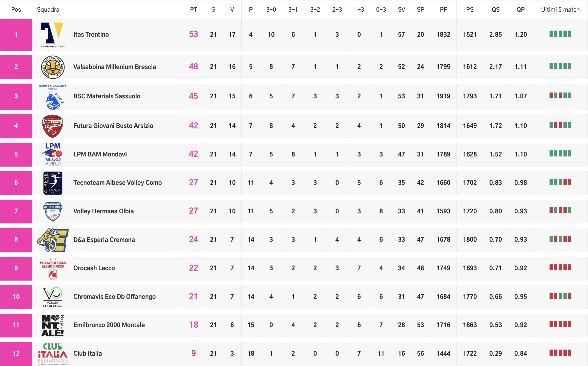Click the Volley Hermaea Olbia shield

click(x=53, y=211)
